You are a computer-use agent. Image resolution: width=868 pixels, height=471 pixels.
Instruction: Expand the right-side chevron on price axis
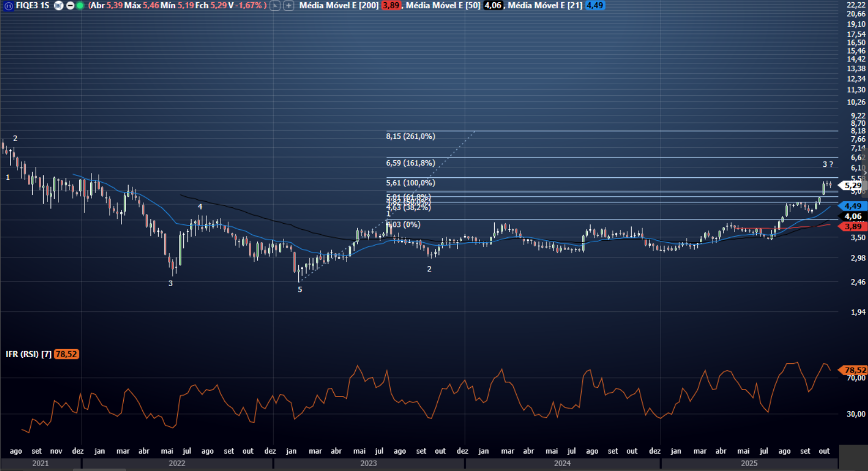pos(865,173)
